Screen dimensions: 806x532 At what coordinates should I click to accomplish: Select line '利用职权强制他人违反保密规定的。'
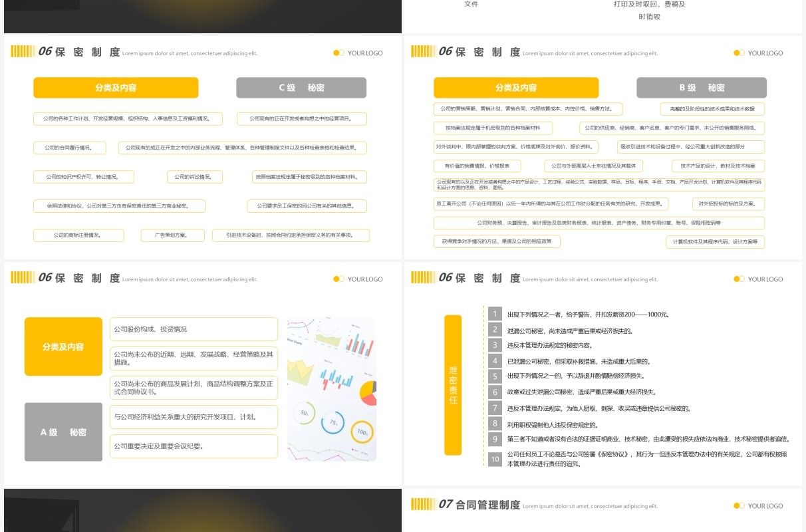tap(553, 425)
